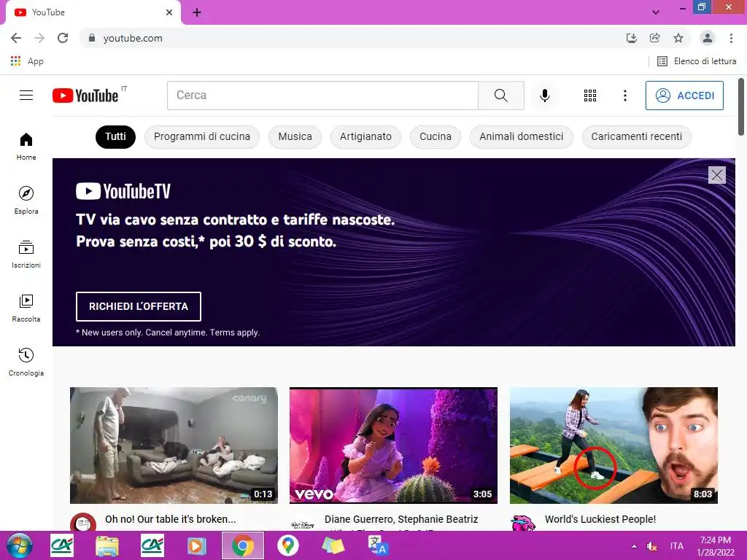Open Cronologia in the sidebar
747x560 pixels.
click(x=26, y=362)
